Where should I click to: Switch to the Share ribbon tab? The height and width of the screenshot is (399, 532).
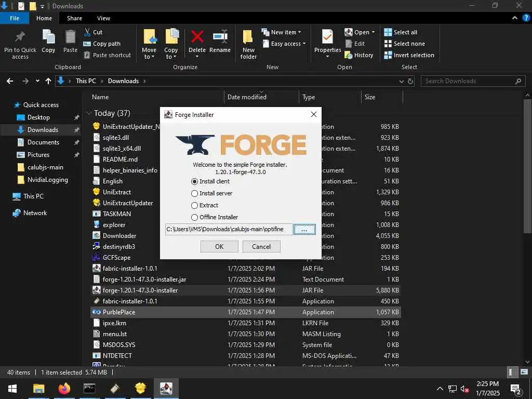point(74,18)
